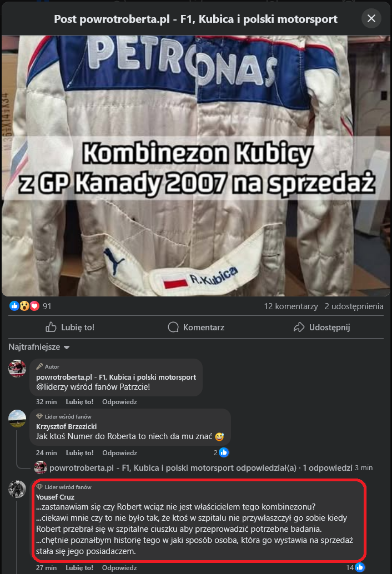Reply to Yousef Cruz's comment
This screenshot has height=574, width=392.
tap(119, 568)
